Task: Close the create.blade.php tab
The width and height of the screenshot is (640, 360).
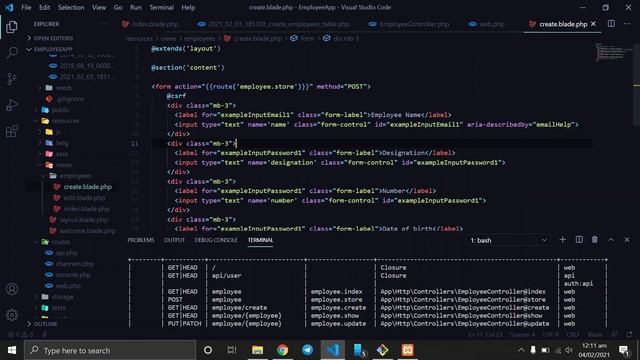Action: (593, 24)
